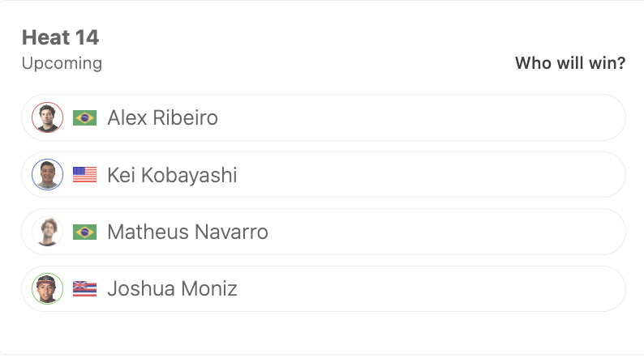The width and height of the screenshot is (644, 358).
Task: Vote for Joshua Moniz to win
Action: (324, 288)
